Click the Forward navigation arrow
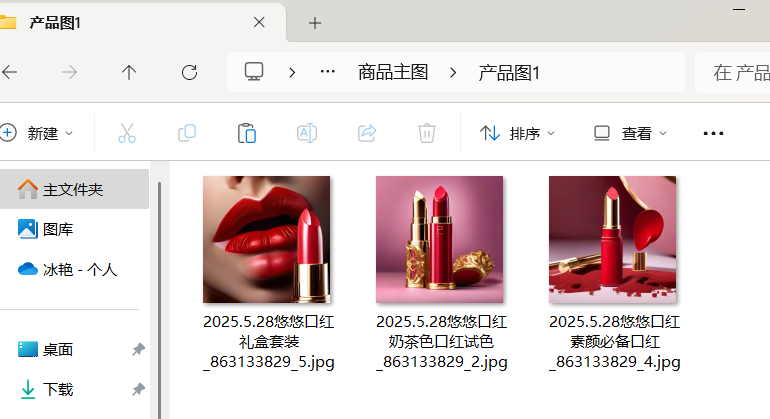The image size is (770, 419). [69, 73]
